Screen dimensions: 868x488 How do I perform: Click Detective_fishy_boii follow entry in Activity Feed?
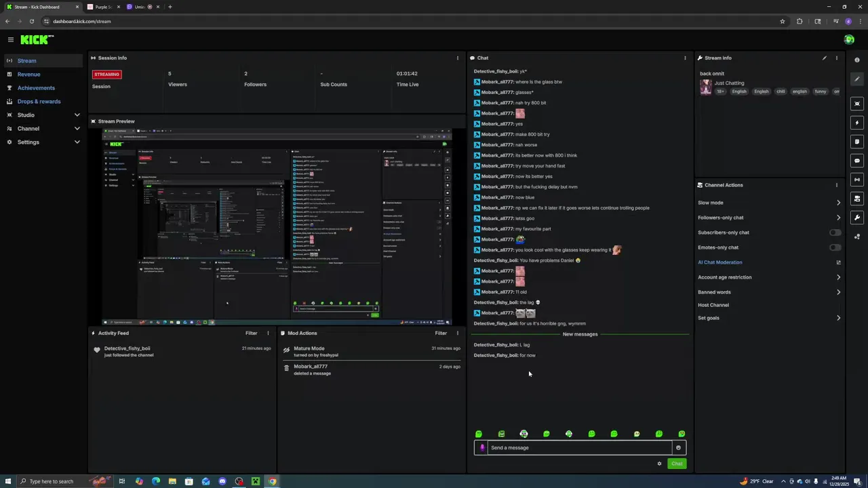pos(183,351)
